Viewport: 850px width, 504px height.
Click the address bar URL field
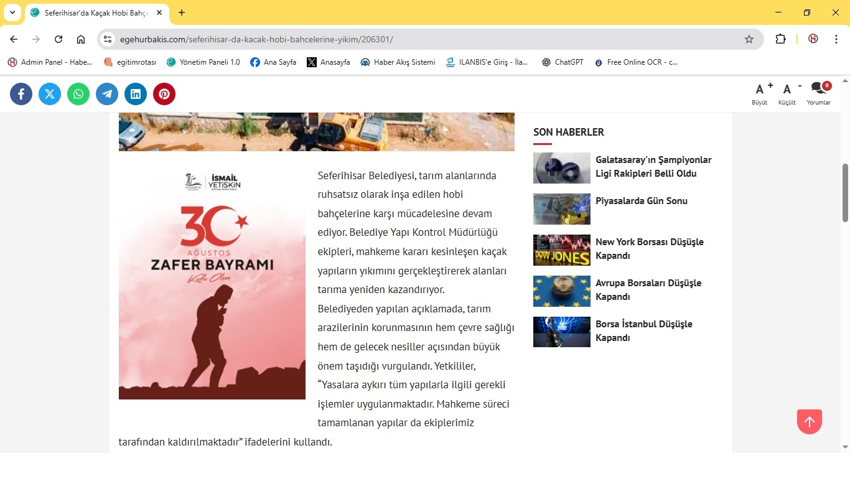tap(423, 39)
